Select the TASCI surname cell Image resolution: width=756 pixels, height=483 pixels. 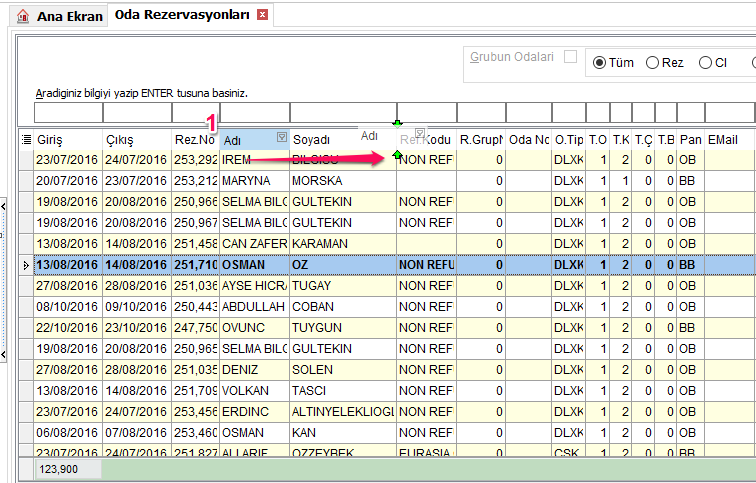343,391
